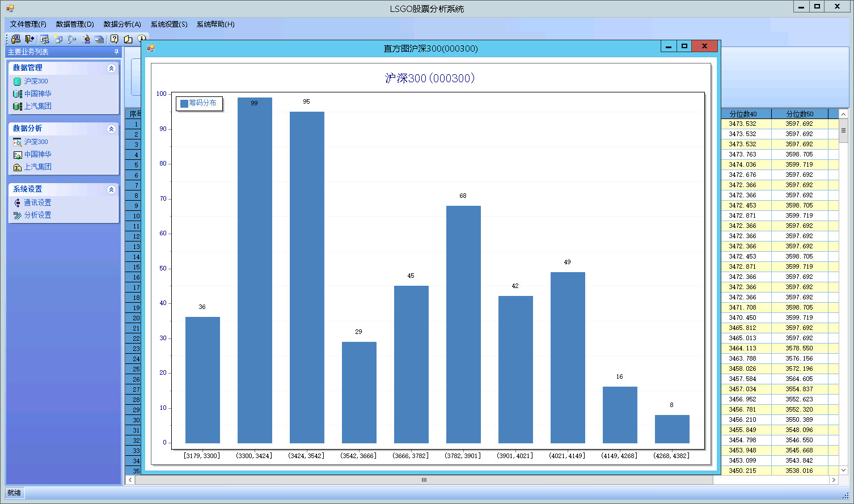Click the operator list toolbar icon
The height and width of the screenshot is (504, 854).
click(x=86, y=39)
